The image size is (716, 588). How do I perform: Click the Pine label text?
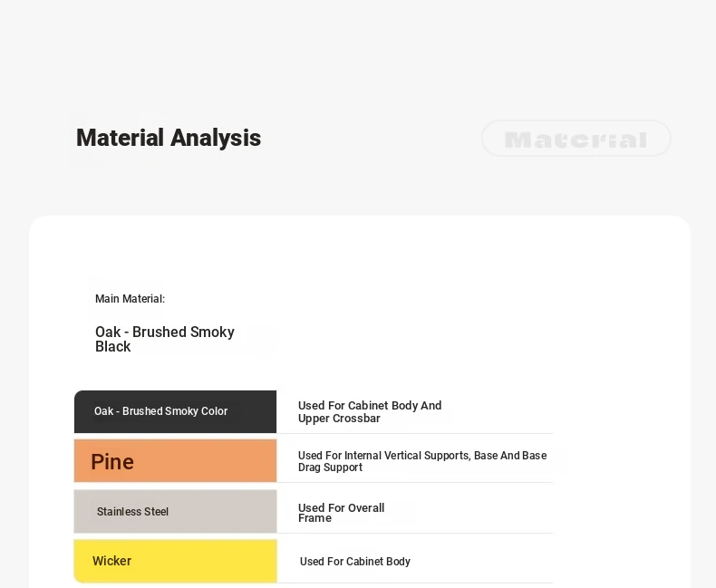click(x=112, y=462)
